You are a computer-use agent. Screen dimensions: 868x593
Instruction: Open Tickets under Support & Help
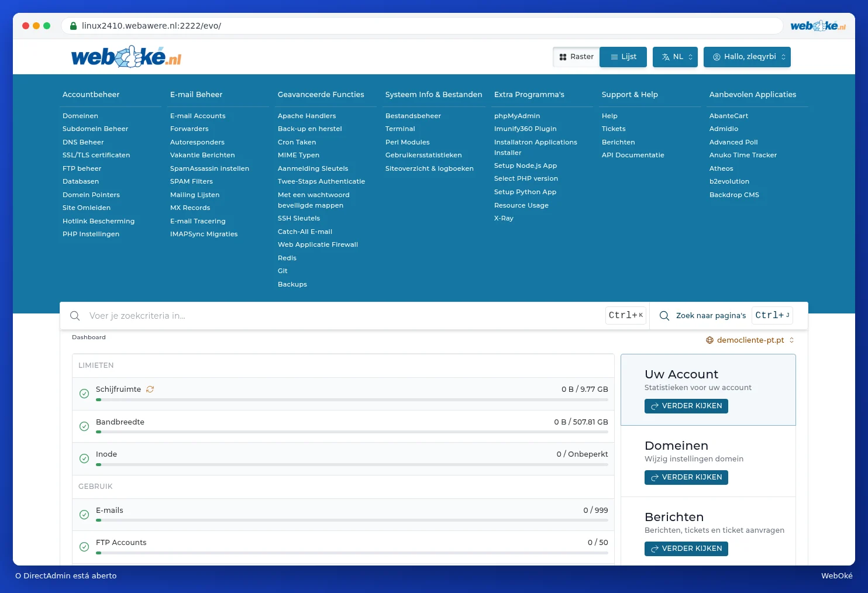coord(614,129)
